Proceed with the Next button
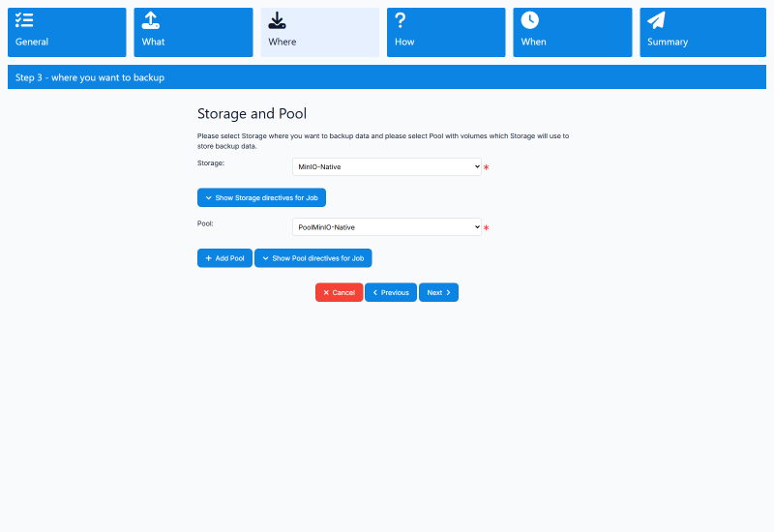The width and height of the screenshot is (774, 532). click(x=439, y=292)
